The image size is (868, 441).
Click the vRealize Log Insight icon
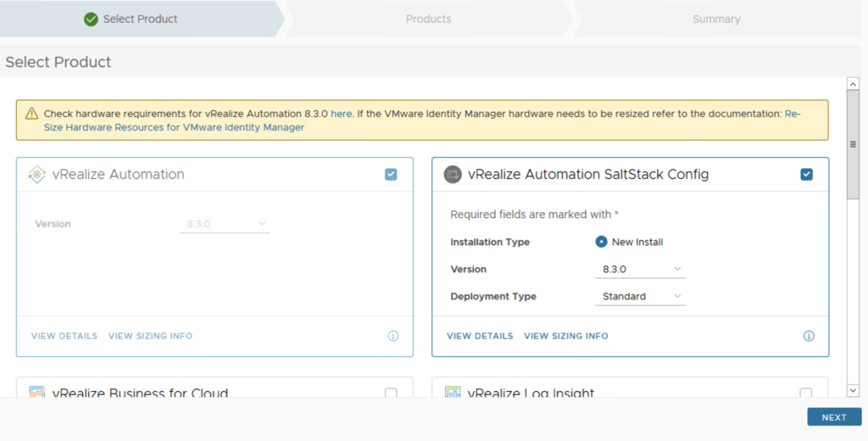coord(453,393)
